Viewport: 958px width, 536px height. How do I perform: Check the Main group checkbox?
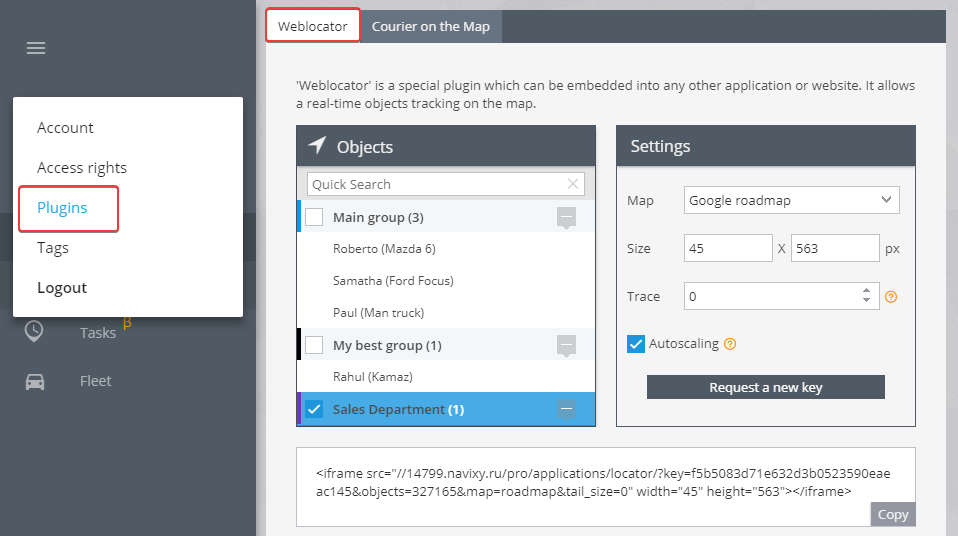(x=314, y=217)
